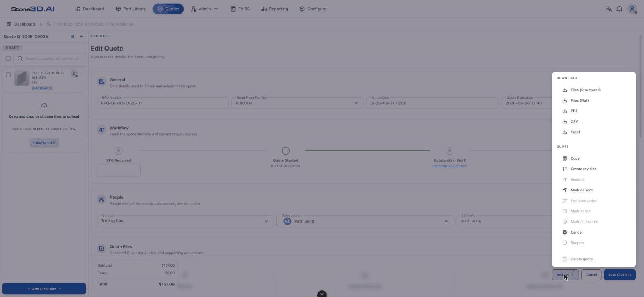This screenshot has height=297, width=644.
Task: Choose PDF in the download menu
Action: 593,111
